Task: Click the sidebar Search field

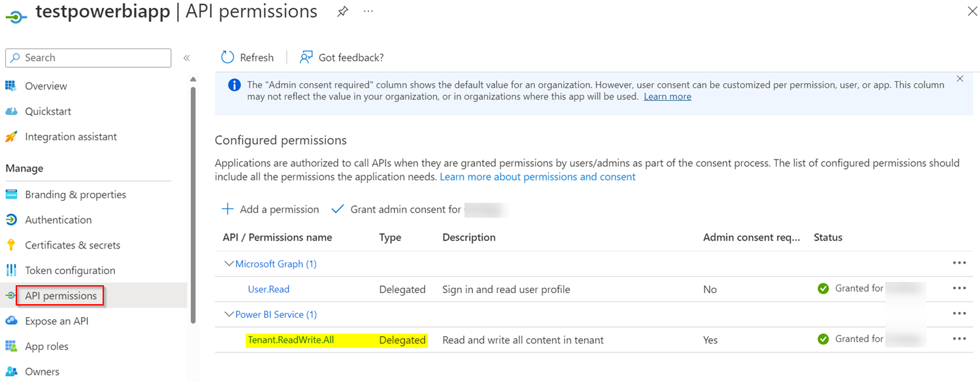Action: (88, 58)
